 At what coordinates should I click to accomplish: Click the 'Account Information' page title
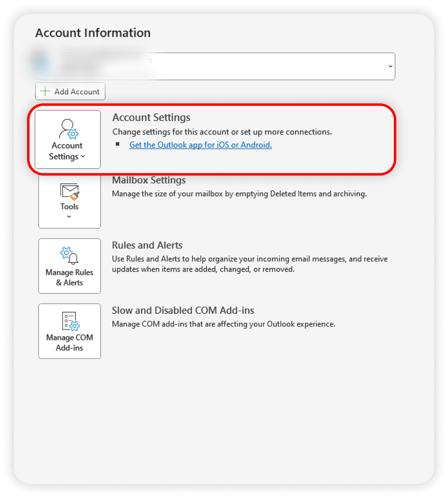pyautogui.click(x=93, y=33)
